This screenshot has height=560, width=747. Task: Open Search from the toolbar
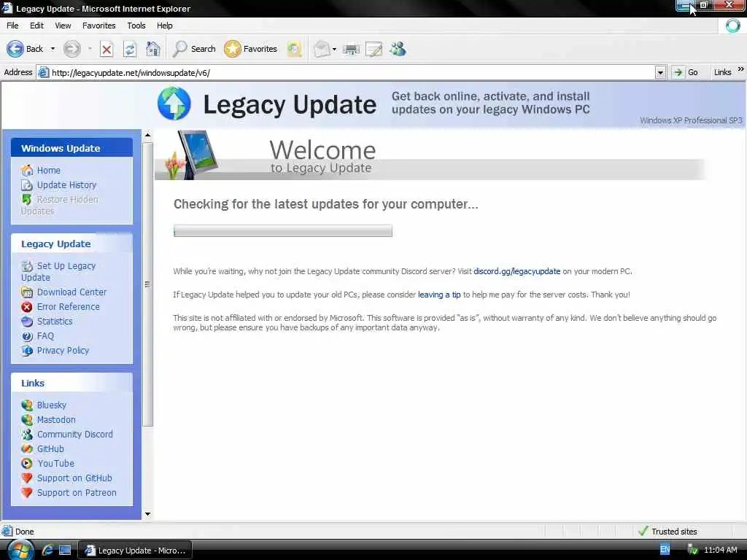pyautogui.click(x=194, y=49)
